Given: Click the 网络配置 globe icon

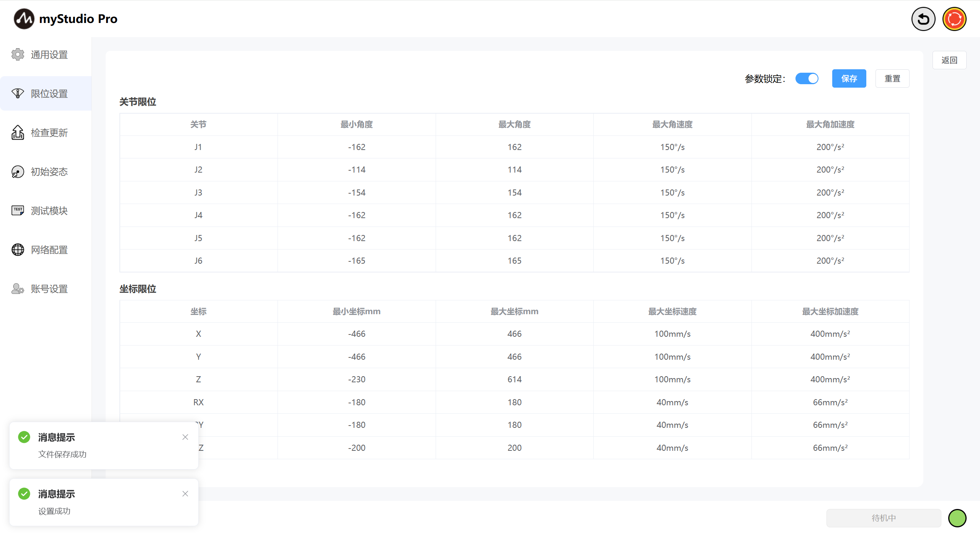Looking at the screenshot, I should pyautogui.click(x=18, y=250).
